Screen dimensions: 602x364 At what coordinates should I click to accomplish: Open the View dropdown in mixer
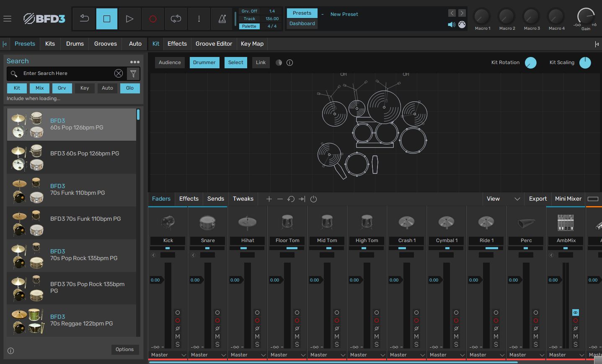click(x=503, y=199)
